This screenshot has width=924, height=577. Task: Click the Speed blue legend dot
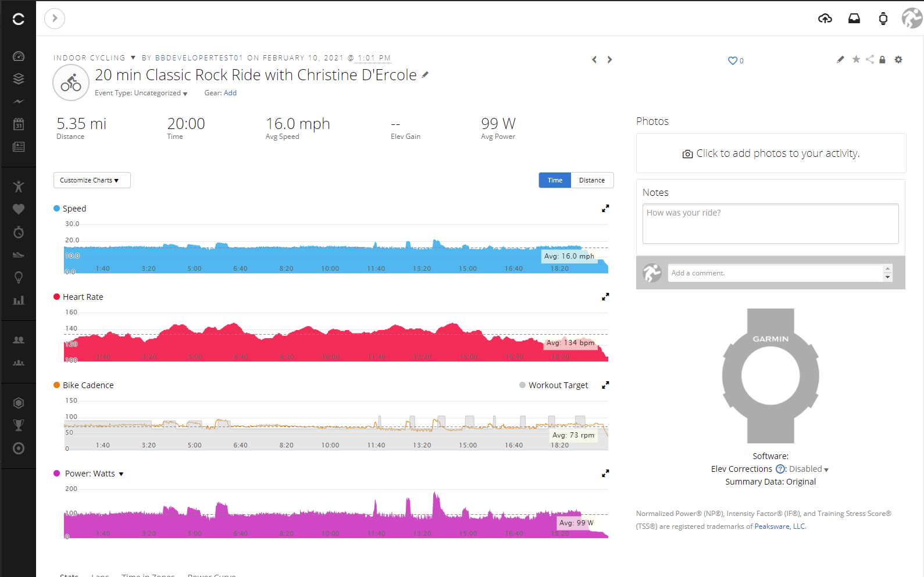coord(57,209)
